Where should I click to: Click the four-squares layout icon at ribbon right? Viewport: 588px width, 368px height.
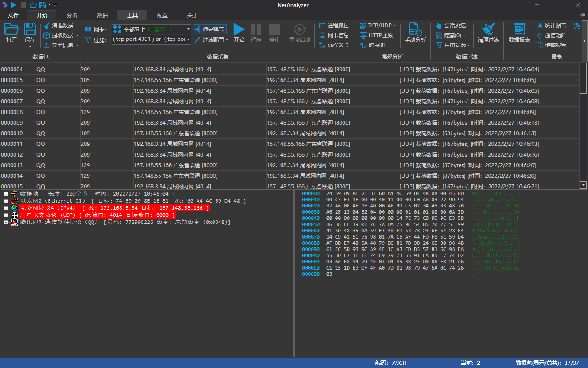point(577,26)
